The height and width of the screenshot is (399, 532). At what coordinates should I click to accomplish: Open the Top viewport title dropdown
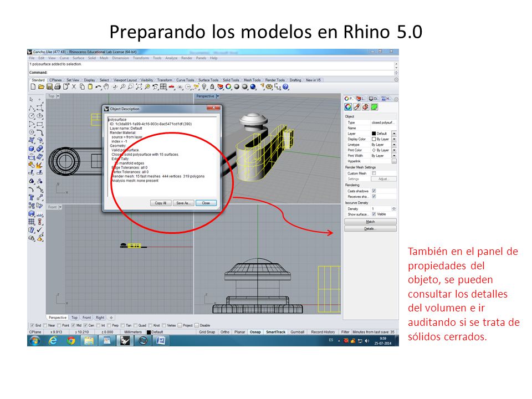(58, 96)
